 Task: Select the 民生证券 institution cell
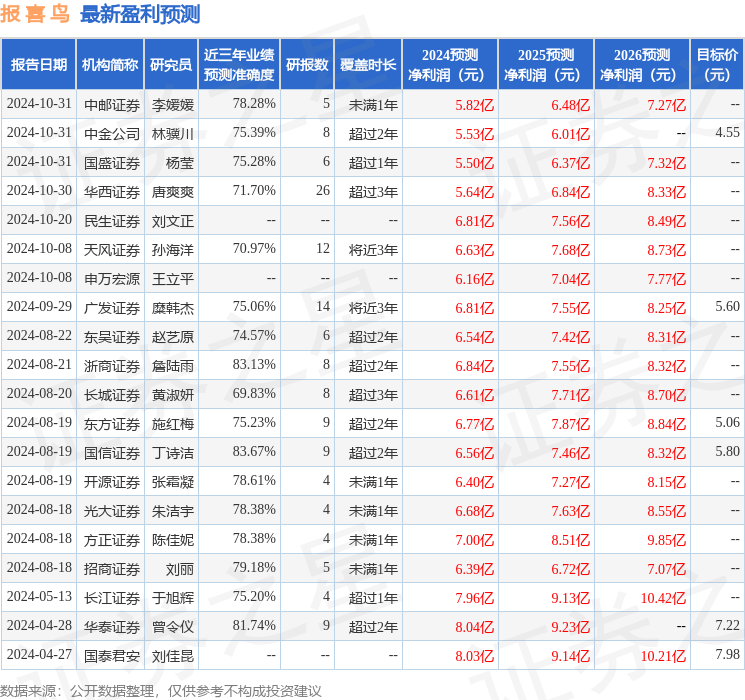112,221
